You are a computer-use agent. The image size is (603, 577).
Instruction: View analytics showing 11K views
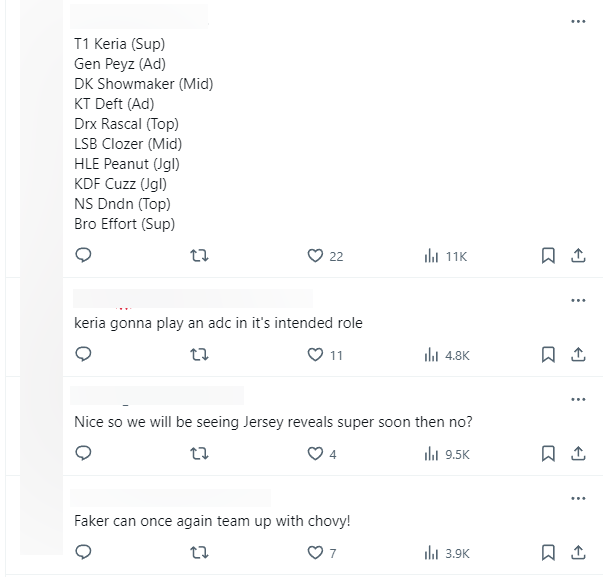(432, 256)
